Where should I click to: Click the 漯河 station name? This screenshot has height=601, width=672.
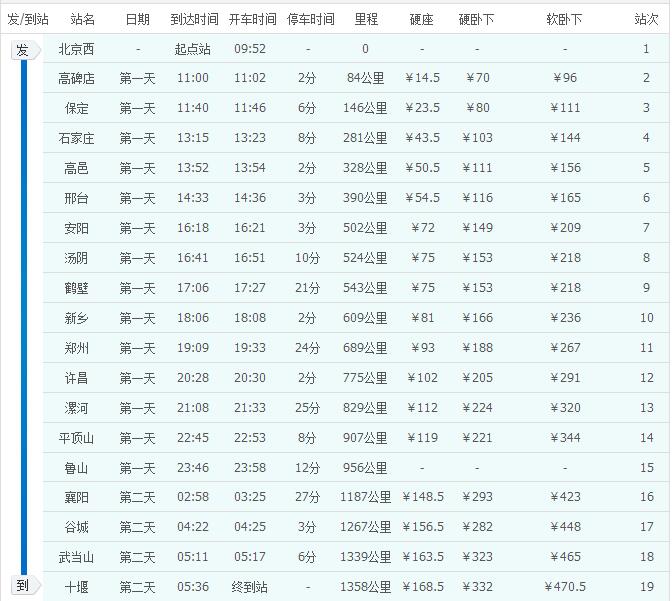(x=77, y=408)
